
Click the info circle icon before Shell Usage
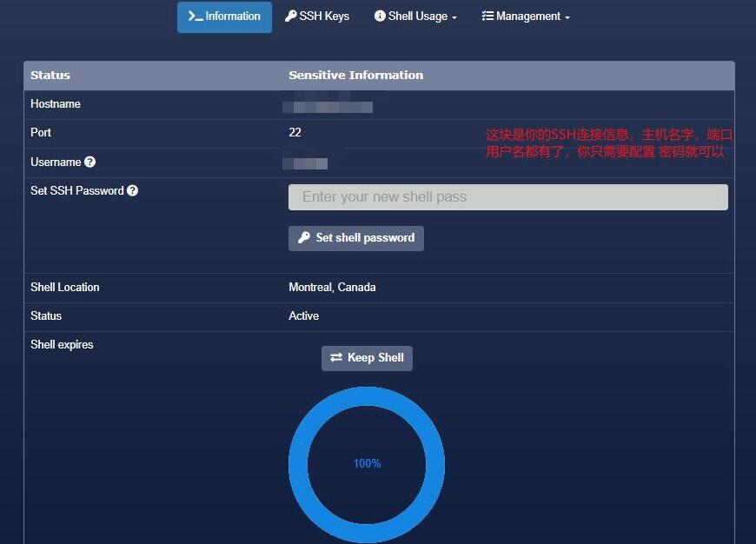380,17
